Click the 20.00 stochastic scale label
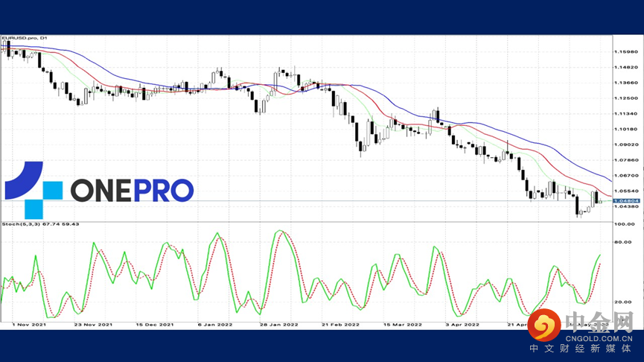 coord(623,302)
